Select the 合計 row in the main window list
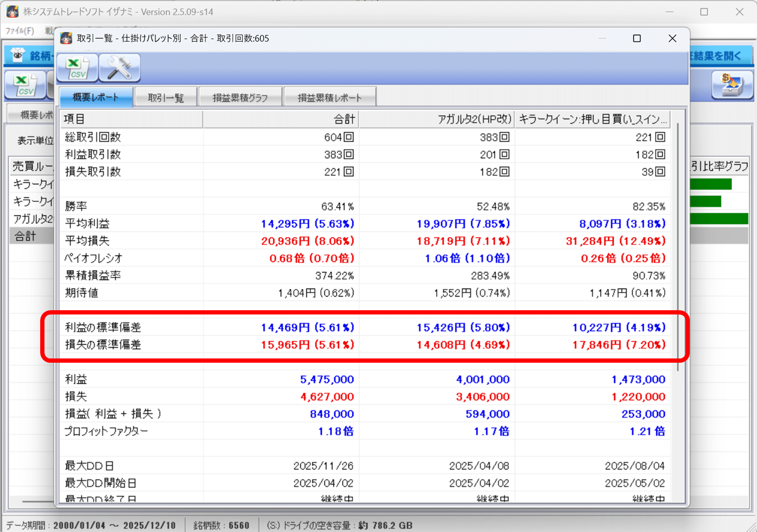 pos(32,236)
